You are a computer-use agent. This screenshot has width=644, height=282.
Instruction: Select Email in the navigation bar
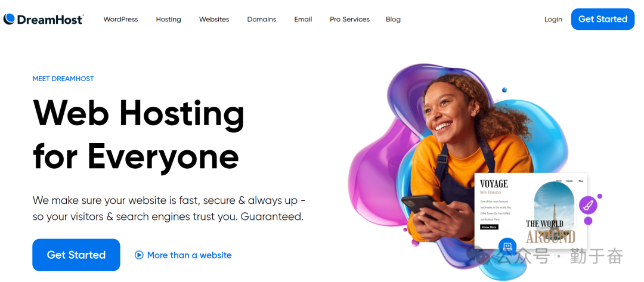click(303, 19)
